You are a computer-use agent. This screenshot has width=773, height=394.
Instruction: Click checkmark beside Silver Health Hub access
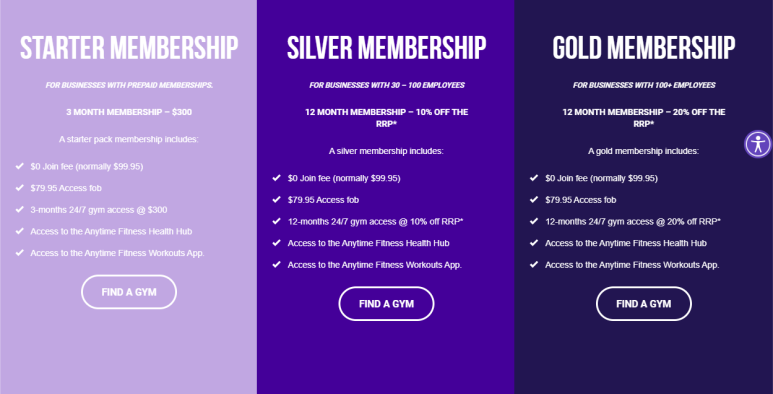pyautogui.click(x=277, y=243)
